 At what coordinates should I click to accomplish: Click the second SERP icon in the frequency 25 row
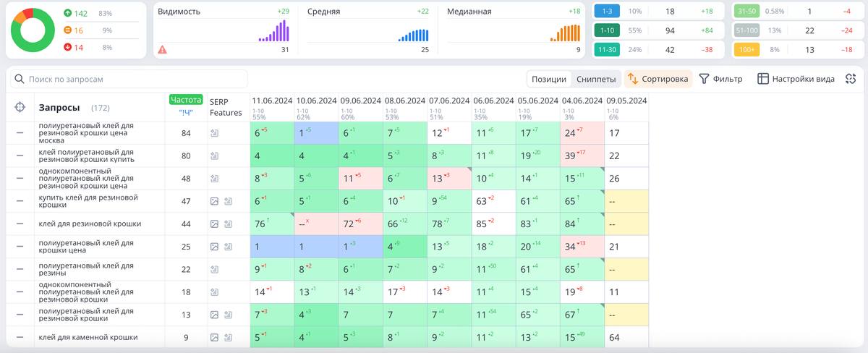pyautogui.click(x=228, y=247)
